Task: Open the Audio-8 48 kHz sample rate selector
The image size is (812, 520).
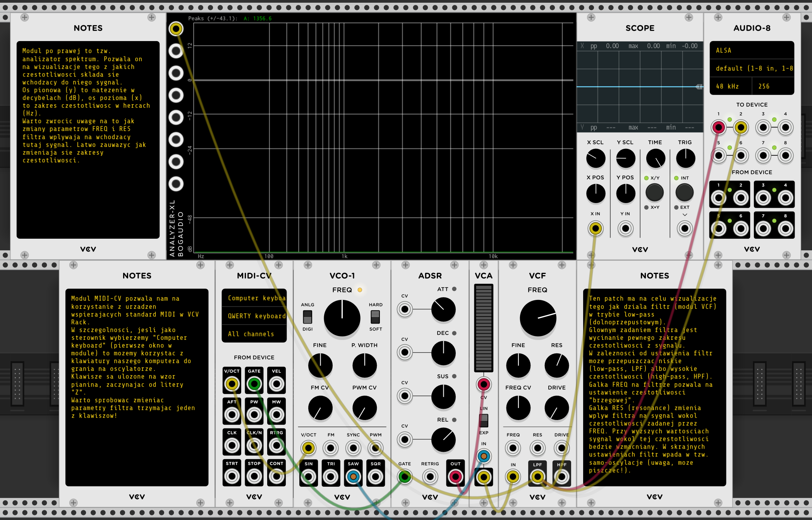Action: [x=731, y=86]
